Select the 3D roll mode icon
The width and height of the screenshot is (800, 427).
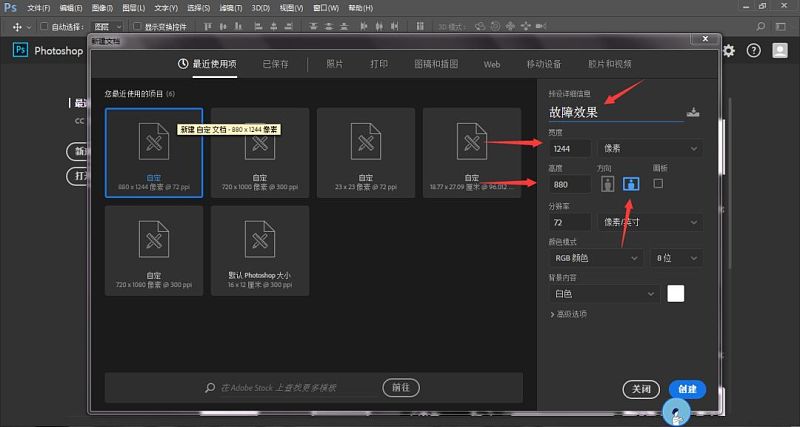pos(495,27)
